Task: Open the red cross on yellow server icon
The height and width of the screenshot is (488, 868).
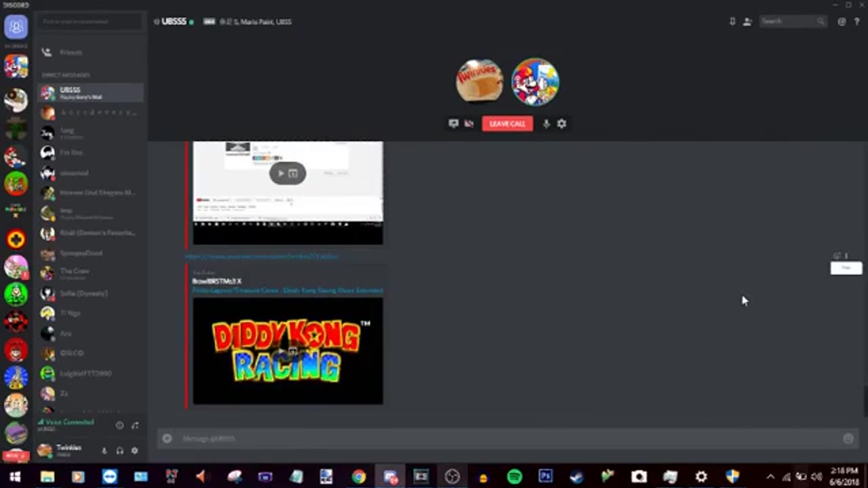Action: [16, 239]
